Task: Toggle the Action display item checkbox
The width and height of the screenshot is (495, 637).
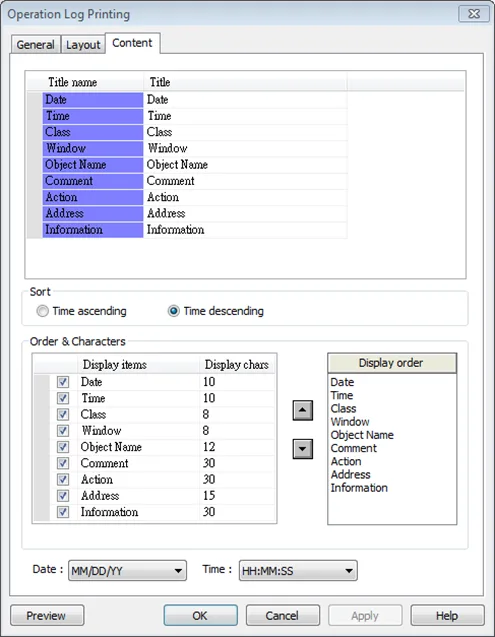Action: click(63, 479)
